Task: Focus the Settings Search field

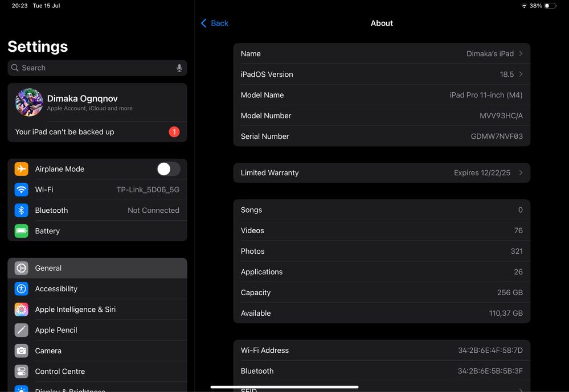Action: 97,68
